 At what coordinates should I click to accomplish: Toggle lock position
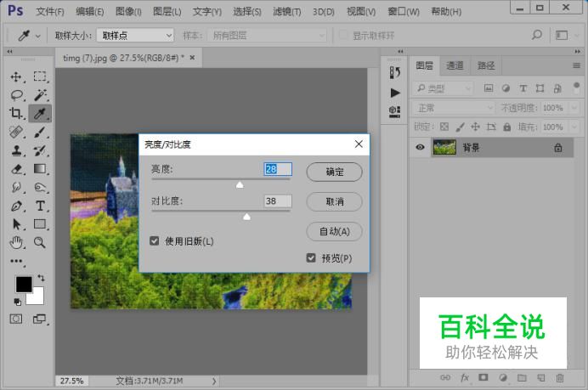coord(476,127)
